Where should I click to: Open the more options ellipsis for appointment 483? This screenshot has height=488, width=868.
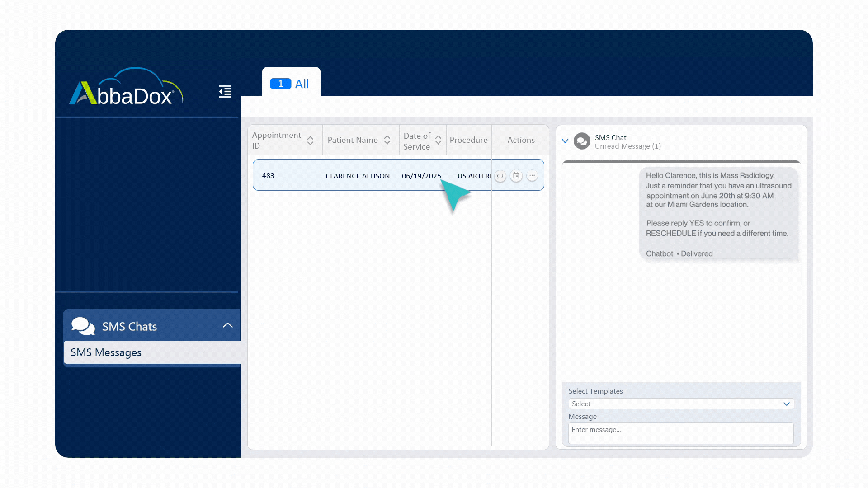click(x=532, y=176)
